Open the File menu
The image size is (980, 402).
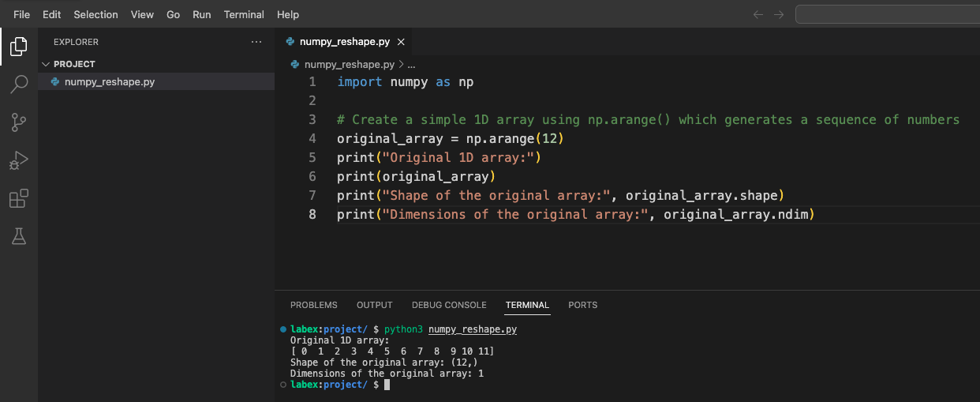[21, 14]
